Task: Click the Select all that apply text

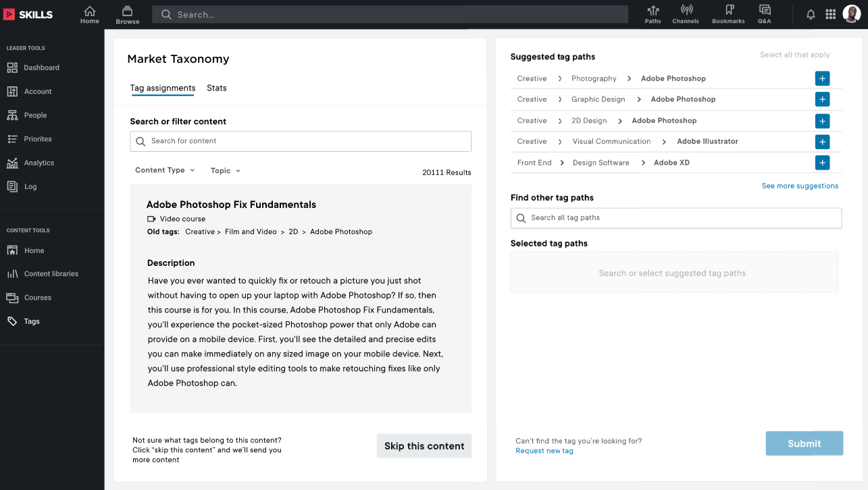Action: tap(794, 55)
